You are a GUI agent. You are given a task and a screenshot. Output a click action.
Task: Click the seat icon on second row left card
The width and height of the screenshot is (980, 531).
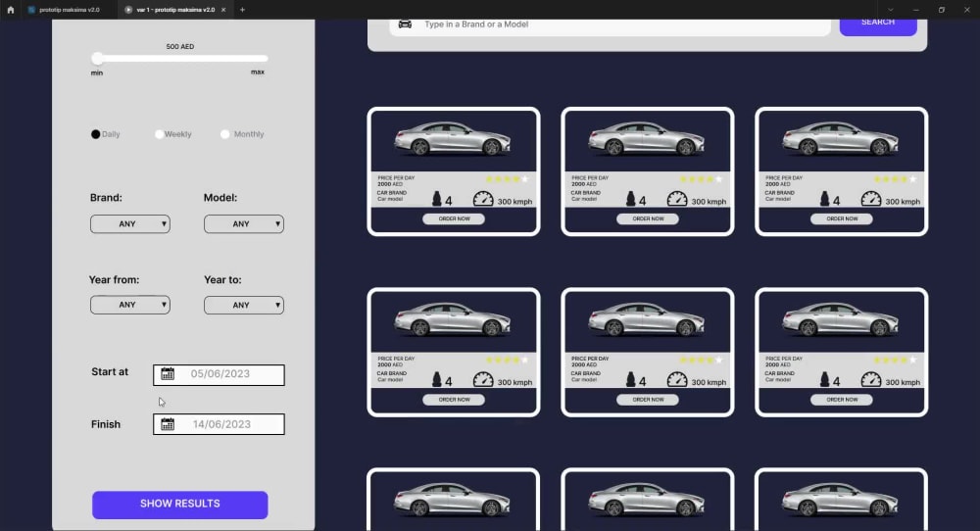tap(437, 379)
